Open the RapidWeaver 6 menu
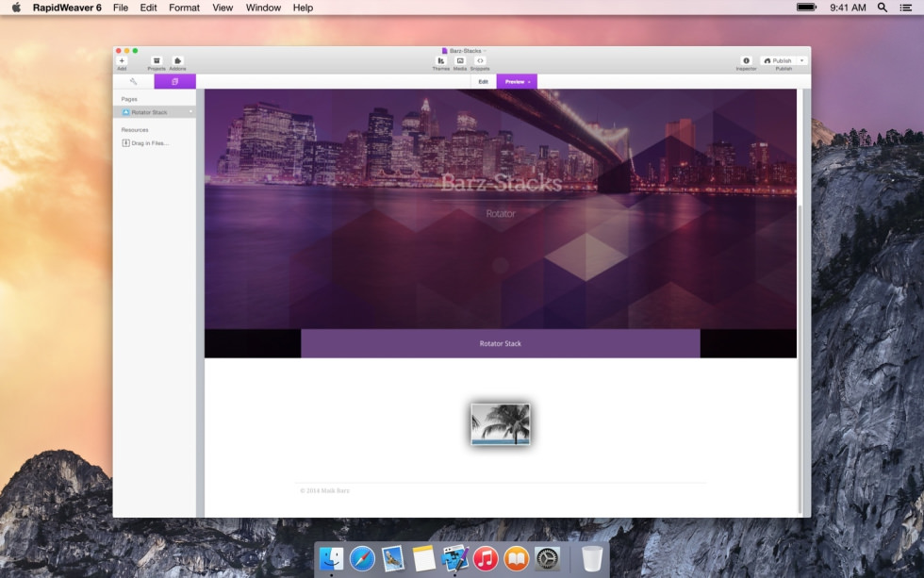Screen dimensions: 924x578 [67, 8]
